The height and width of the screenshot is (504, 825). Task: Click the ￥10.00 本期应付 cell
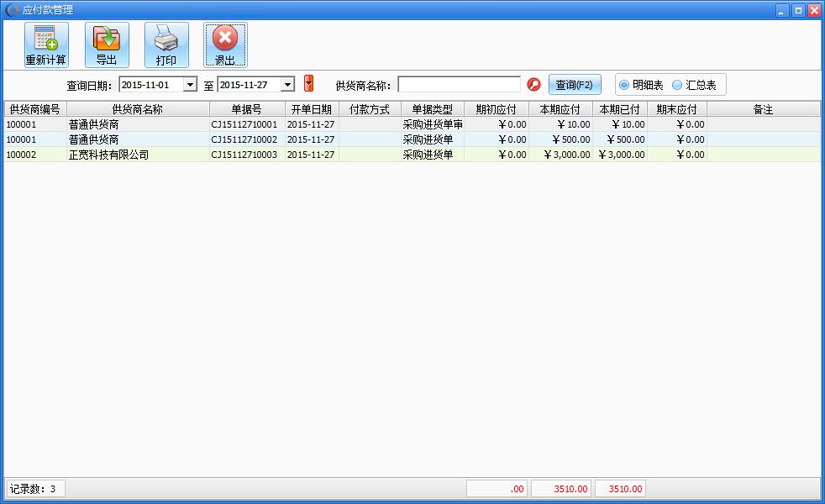tap(560, 124)
